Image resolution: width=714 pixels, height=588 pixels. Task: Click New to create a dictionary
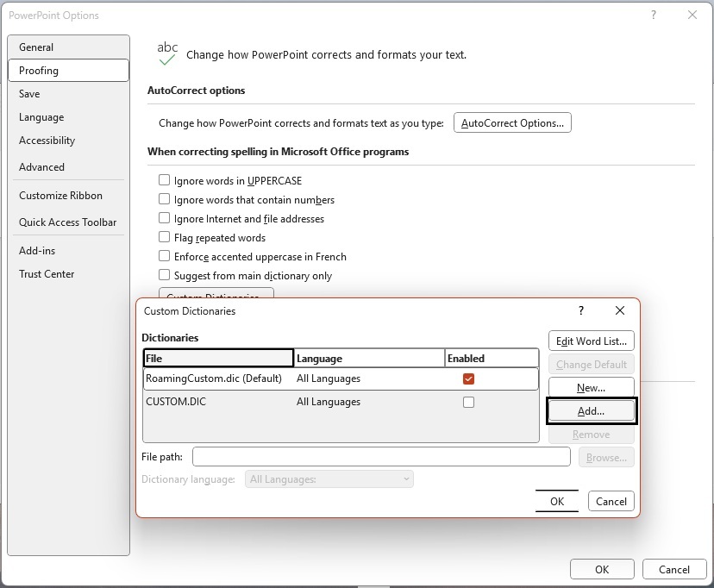[591, 388]
